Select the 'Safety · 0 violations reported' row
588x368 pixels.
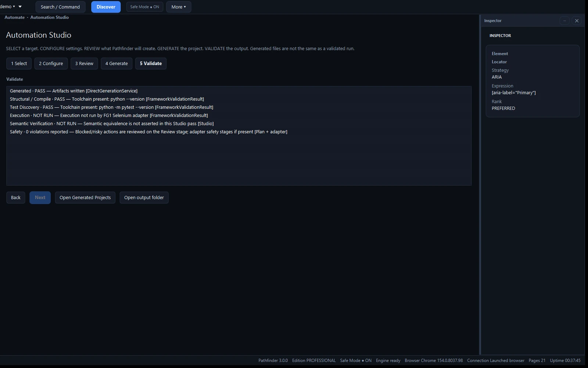239,132
